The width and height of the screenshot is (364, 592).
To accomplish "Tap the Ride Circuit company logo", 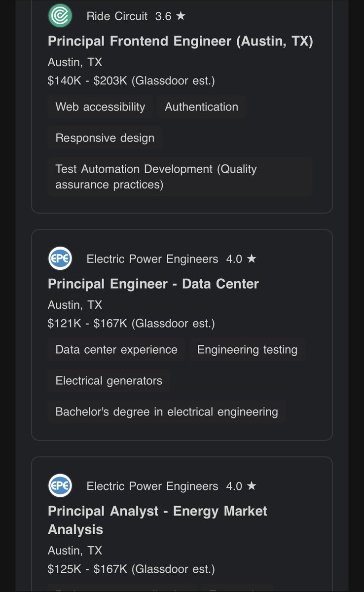I will tap(60, 16).
